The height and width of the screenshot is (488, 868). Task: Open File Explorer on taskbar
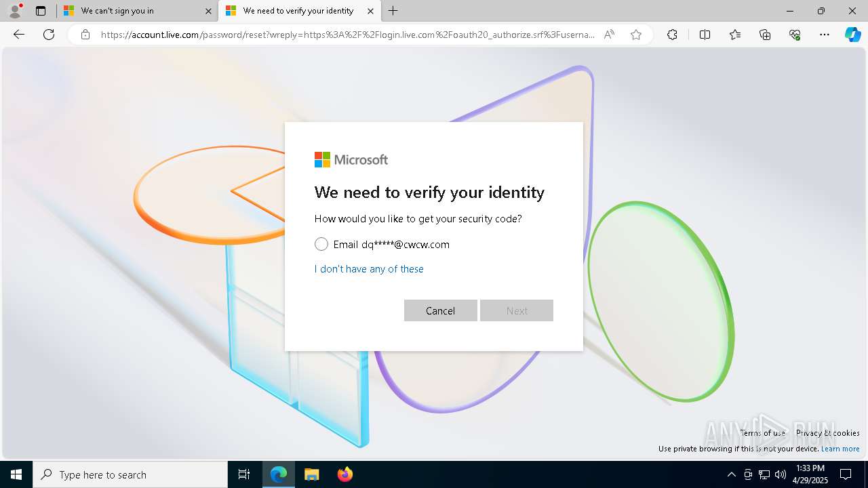tap(311, 474)
